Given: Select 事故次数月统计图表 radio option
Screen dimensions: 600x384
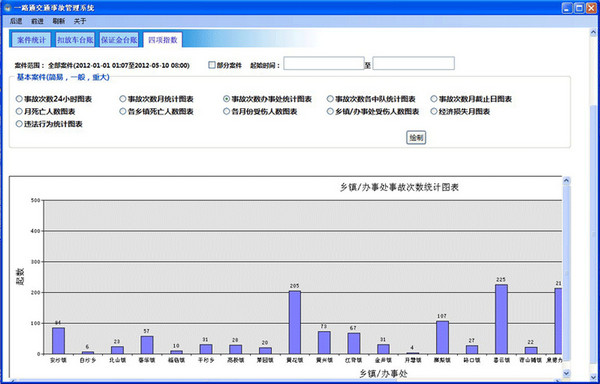Looking at the screenshot, I should click(123, 99).
